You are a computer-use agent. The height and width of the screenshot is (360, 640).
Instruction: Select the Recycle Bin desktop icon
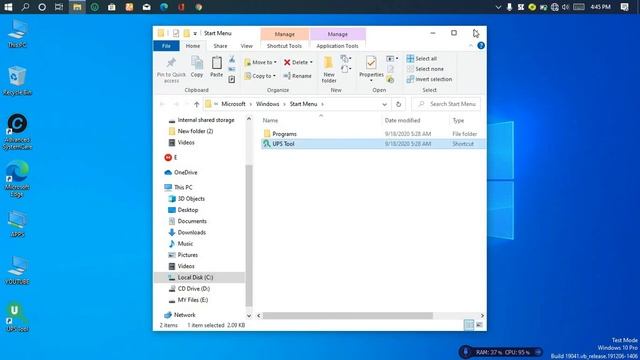point(17,81)
